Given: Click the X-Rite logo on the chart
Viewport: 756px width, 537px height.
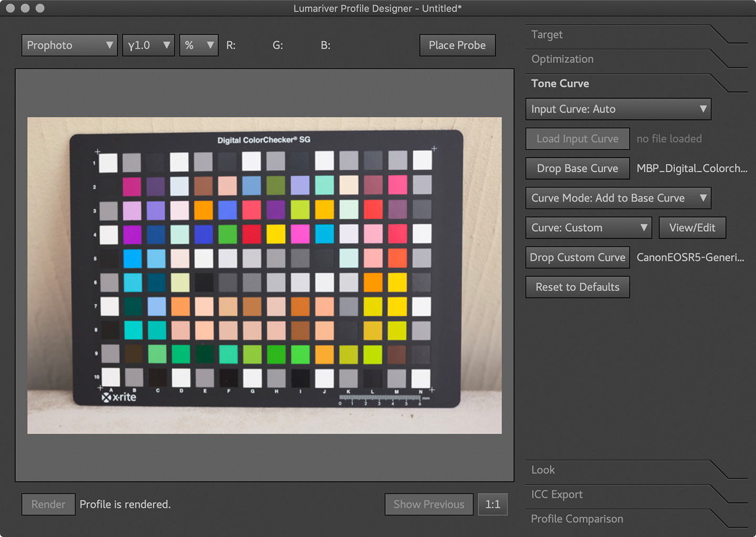Looking at the screenshot, I should click(x=119, y=397).
